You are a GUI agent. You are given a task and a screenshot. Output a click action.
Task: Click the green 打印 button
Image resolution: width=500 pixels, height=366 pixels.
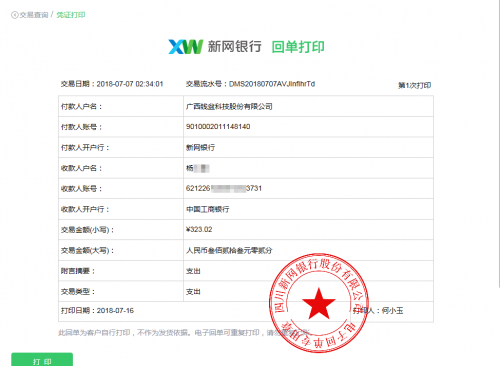(x=42, y=360)
